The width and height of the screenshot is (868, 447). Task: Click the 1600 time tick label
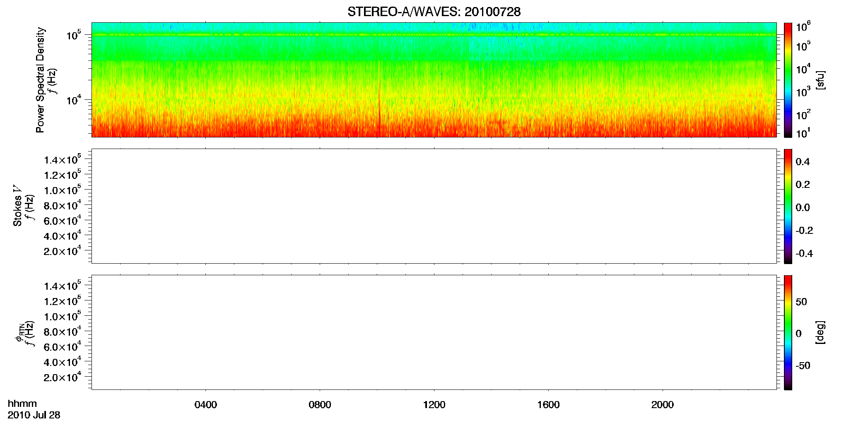click(548, 405)
